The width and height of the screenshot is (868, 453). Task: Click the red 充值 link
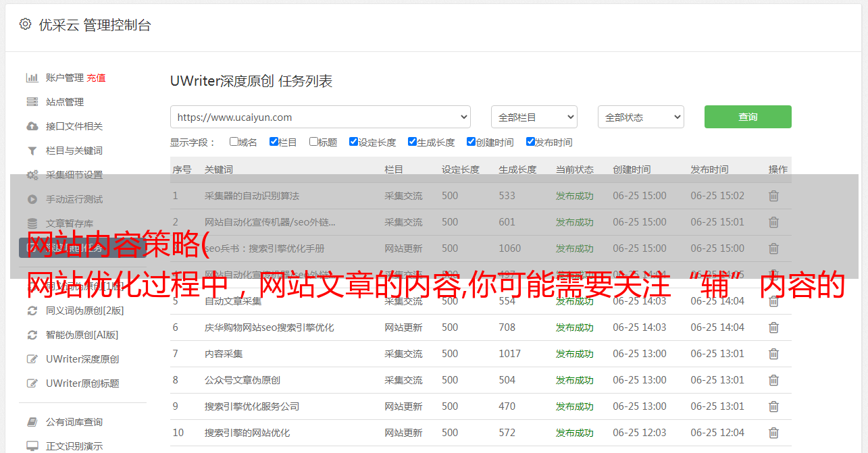[96, 78]
